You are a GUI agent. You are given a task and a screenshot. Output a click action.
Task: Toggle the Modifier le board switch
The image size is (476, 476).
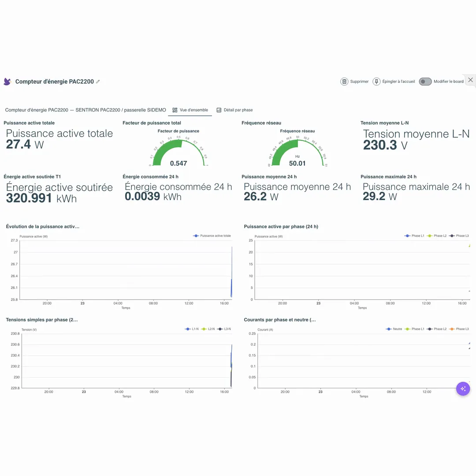[x=425, y=82]
